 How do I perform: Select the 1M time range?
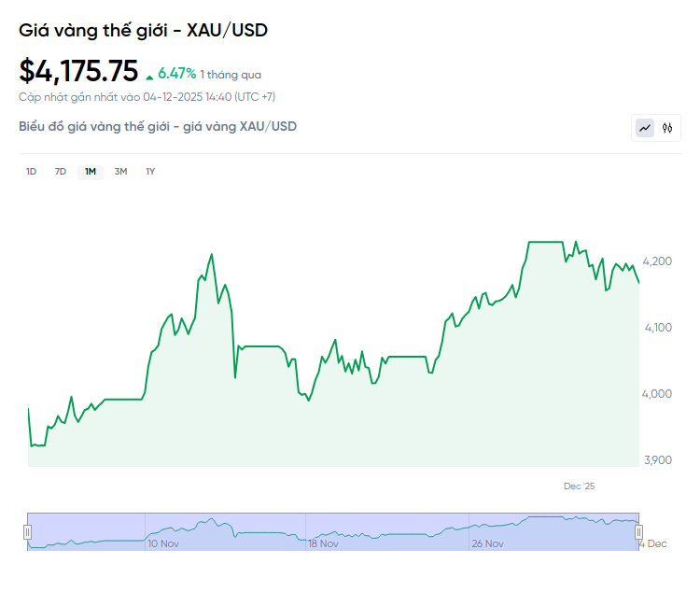click(91, 171)
